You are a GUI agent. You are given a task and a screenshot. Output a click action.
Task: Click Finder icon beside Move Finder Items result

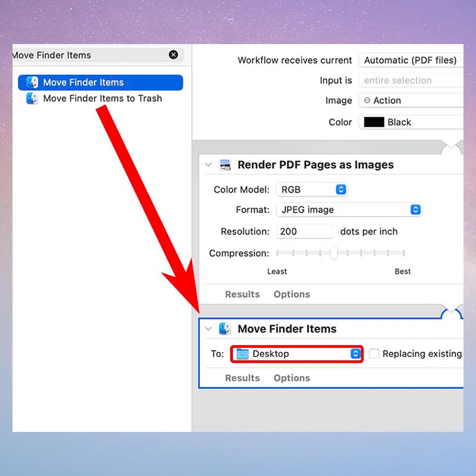[32, 82]
